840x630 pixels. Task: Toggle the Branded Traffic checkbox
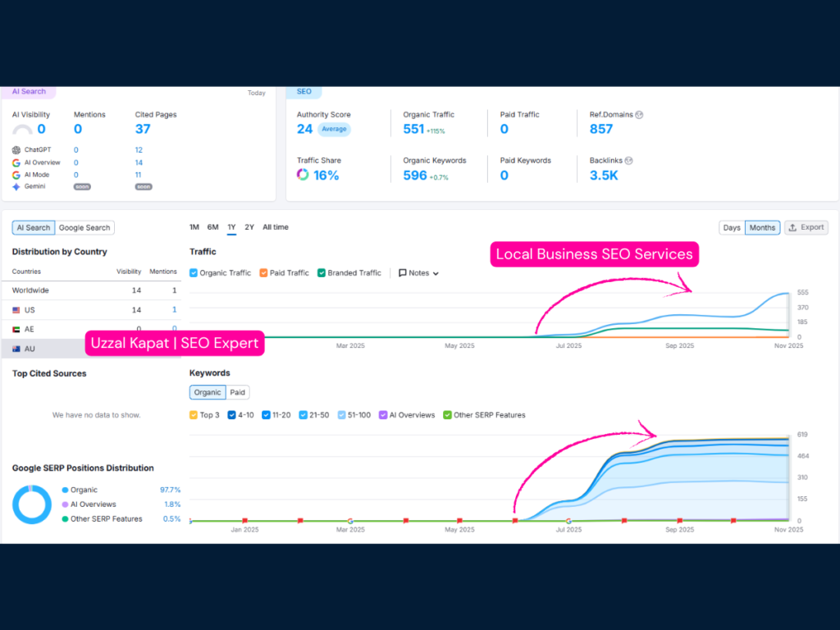[x=322, y=273]
